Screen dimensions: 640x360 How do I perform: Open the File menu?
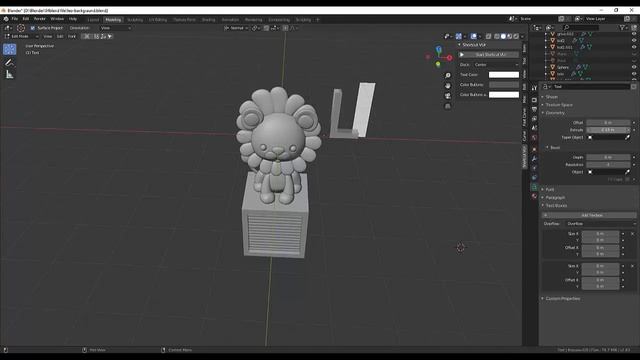coord(15,19)
